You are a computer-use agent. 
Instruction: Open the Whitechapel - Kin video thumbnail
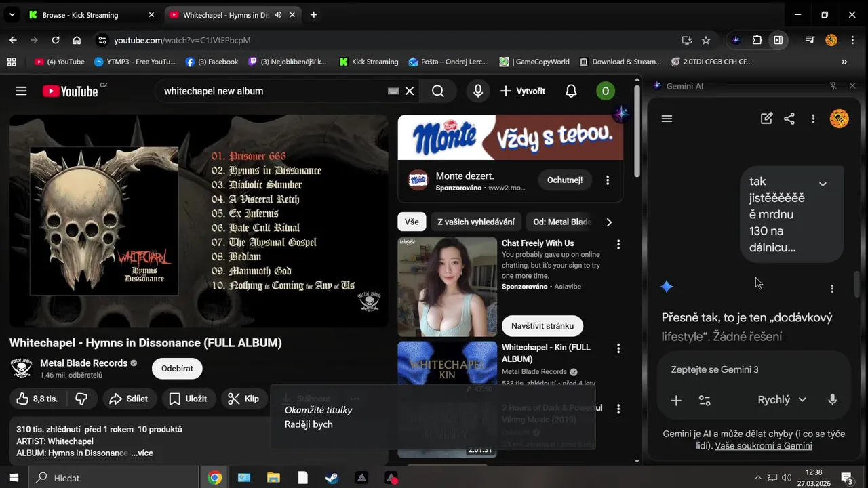(x=447, y=368)
